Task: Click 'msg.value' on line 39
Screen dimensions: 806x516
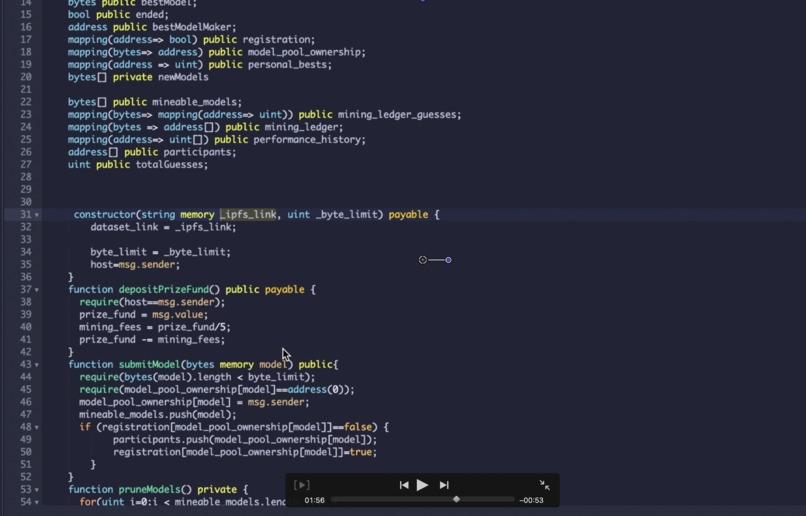Action: coord(179,315)
